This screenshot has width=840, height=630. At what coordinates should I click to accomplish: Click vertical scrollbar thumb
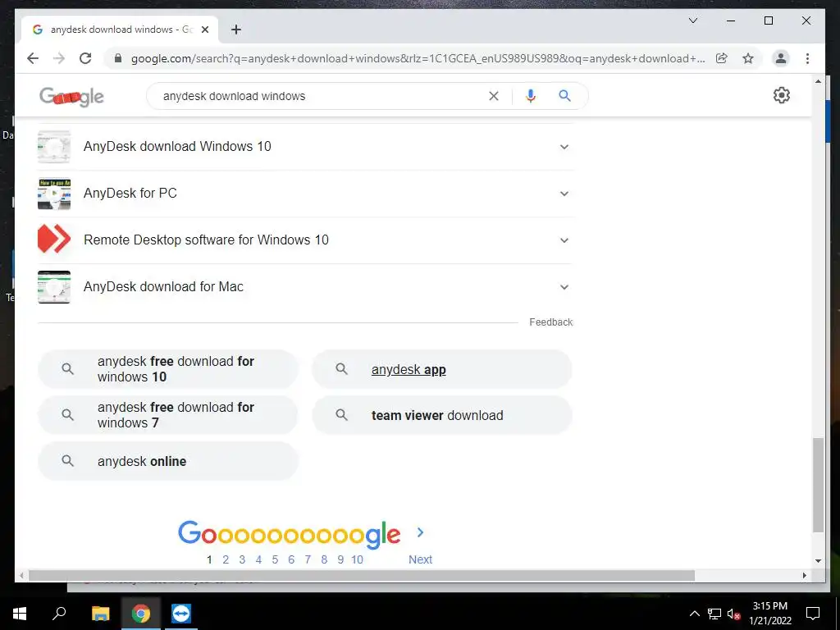818,485
